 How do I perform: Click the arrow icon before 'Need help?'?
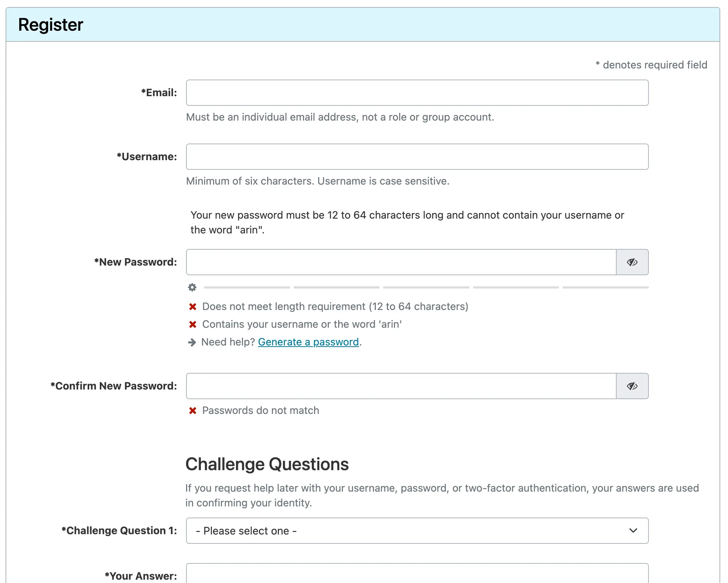[x=192, y=342]
